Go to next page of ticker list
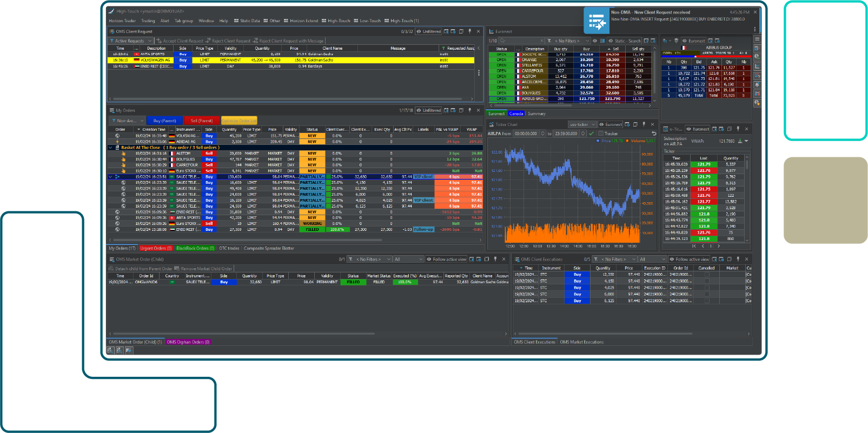Image resolution: width=868 pixels, height=433 pixels. click(719, 246)
